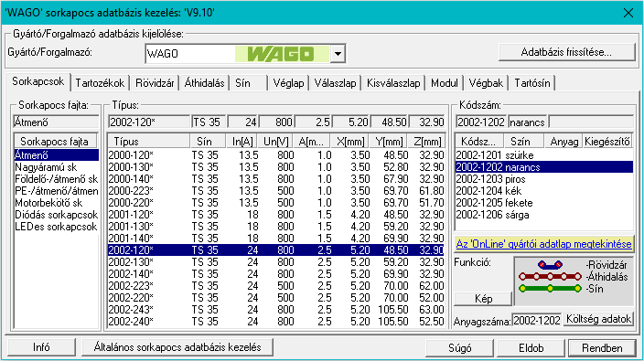Click the Típus field showing 2002-120*
Viewport: 644px width, 361px height.
pyautogui.click(x=149, y=122)
